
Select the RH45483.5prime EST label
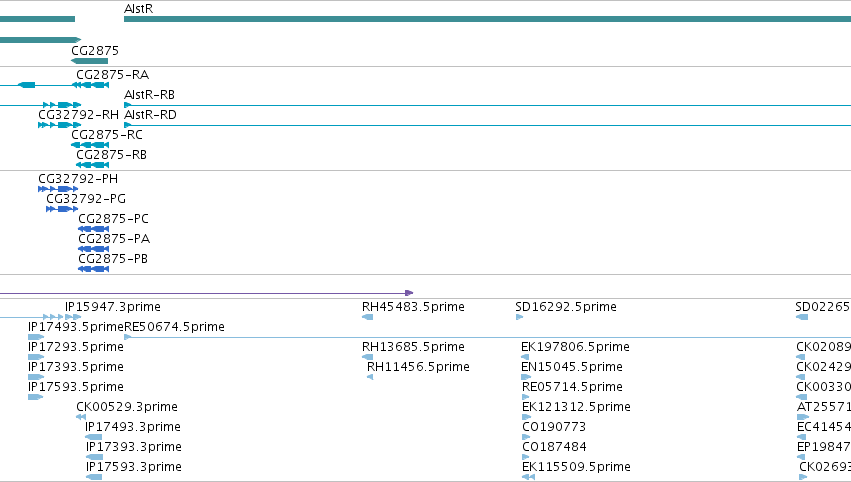click(x=413, y=307)
